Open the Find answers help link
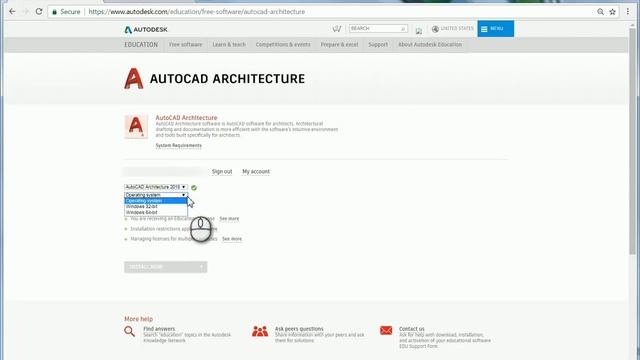Image resolution: width=640 pixels, height=360 pixels. 159,329
